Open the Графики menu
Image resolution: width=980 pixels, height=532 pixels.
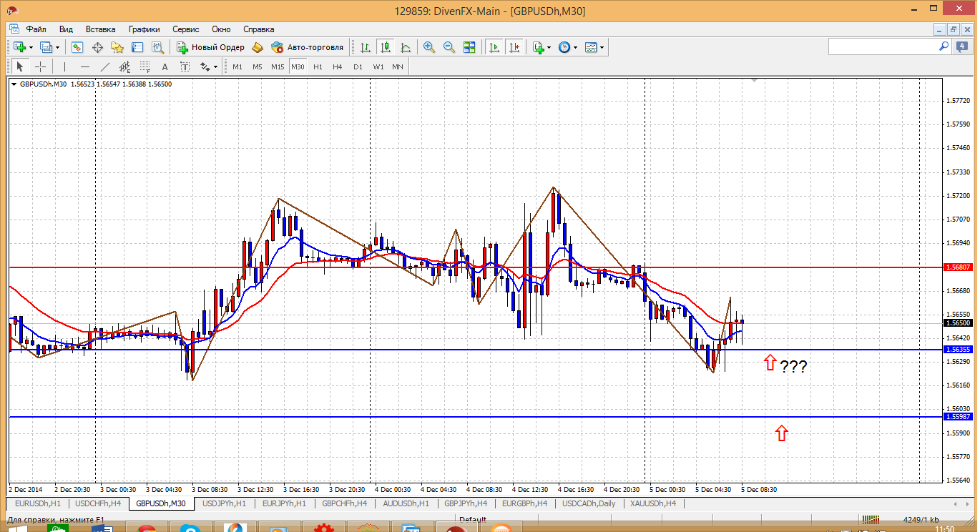144,29
